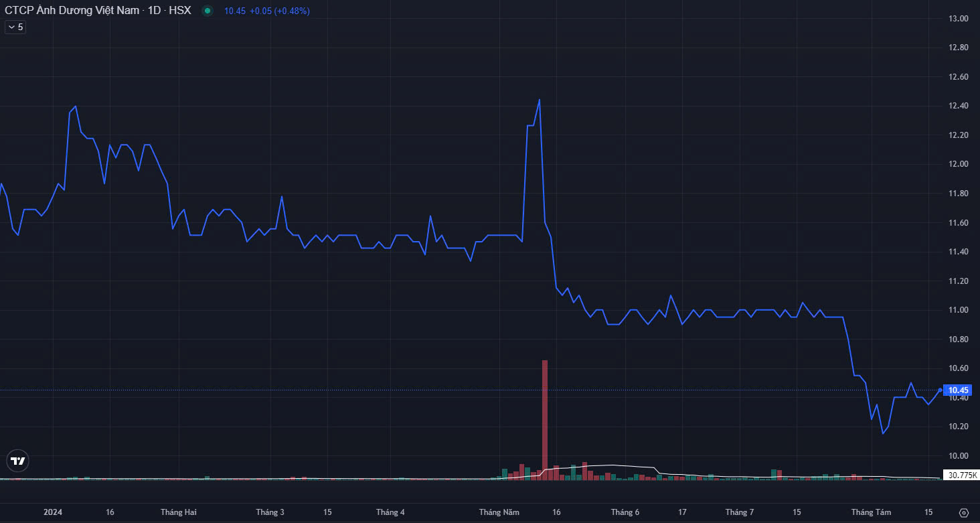
Task: Click the 12.40 price scale label
Action: (x=959, y=106)
